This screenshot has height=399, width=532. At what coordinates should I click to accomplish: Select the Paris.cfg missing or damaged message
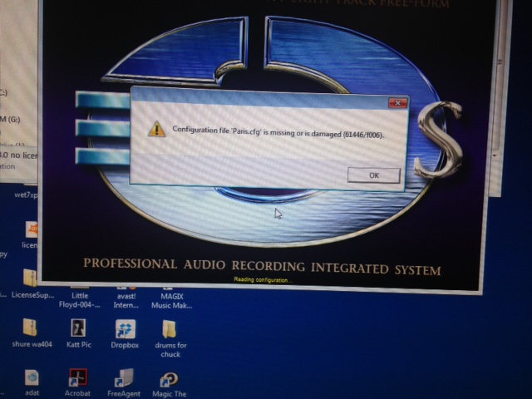coord(278,132)
